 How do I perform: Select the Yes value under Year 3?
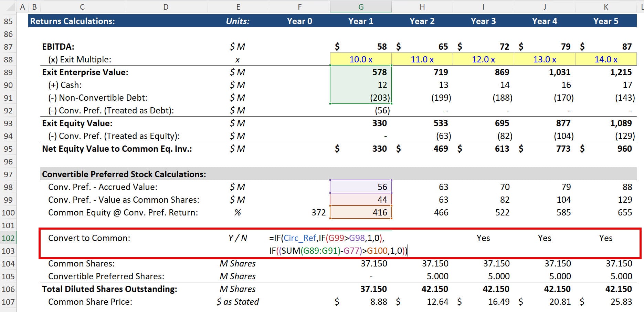click(483, 238)
